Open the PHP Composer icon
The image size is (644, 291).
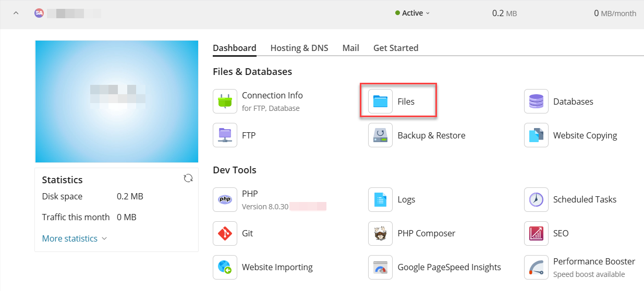pos(380,233)
